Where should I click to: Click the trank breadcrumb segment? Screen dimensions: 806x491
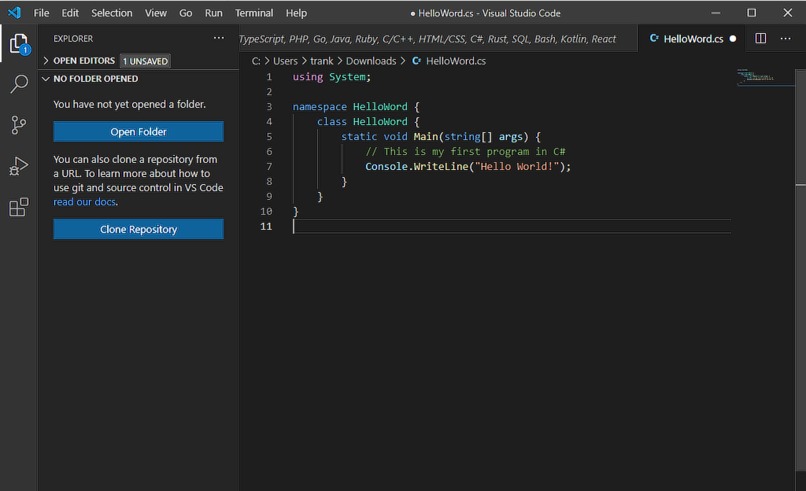pos(322,61)
